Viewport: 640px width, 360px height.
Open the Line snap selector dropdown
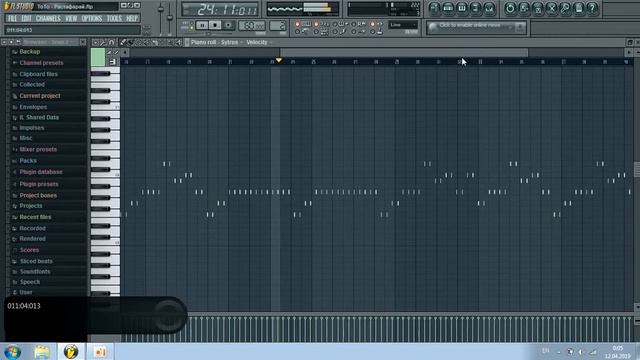[x=403, y=25]
